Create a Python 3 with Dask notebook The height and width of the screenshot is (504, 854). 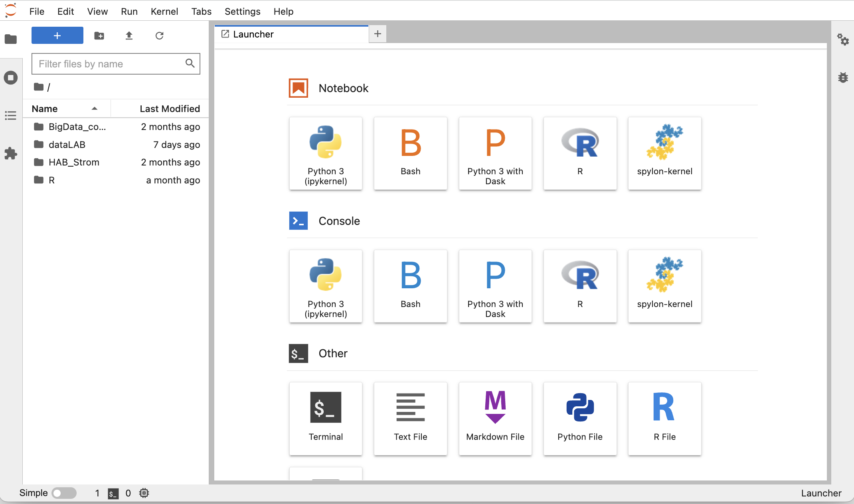495,153
